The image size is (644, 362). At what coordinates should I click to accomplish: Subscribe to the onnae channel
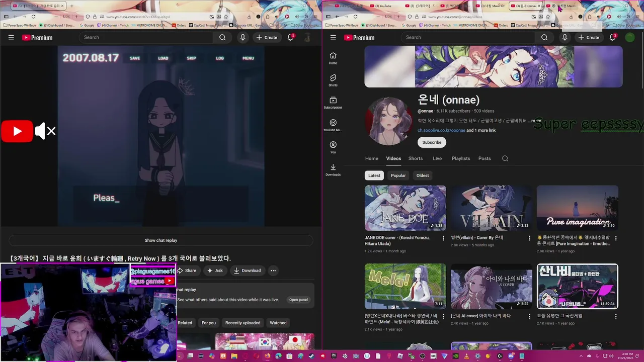pos(432,142)
